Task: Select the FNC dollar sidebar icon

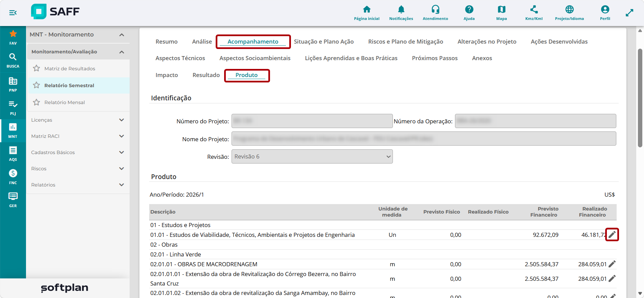Action: tap(13, 173)
